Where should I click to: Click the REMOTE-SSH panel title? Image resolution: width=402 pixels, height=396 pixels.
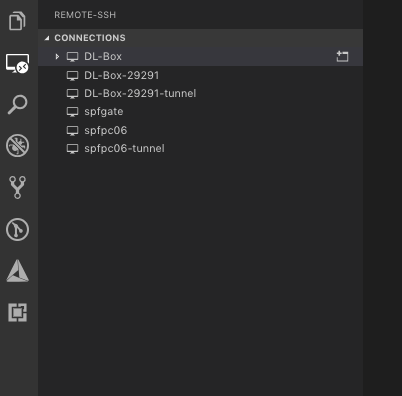[85, 15]
